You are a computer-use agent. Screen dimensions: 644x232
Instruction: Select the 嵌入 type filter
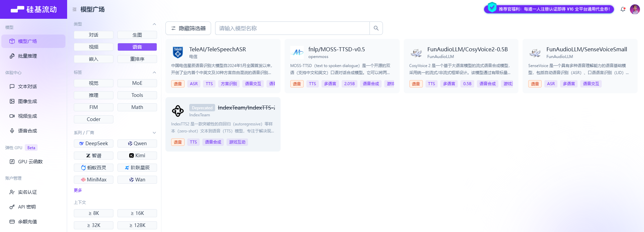[94, 59]
